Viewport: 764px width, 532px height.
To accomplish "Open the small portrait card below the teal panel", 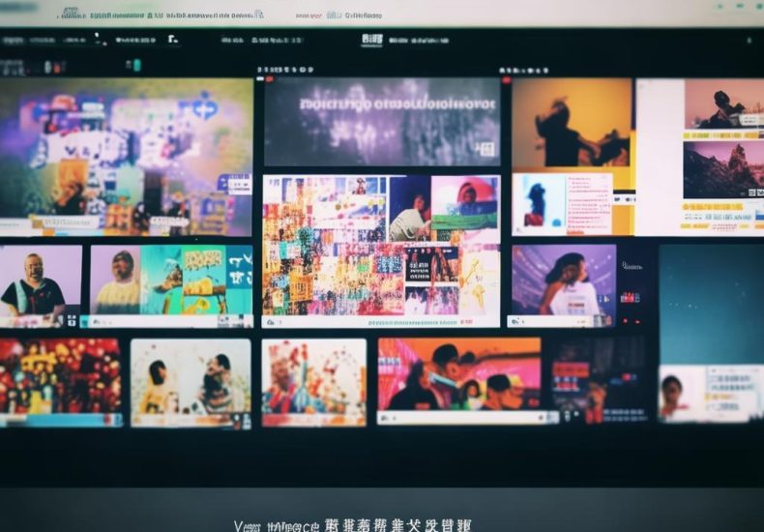I will click(x=710, y=393).
